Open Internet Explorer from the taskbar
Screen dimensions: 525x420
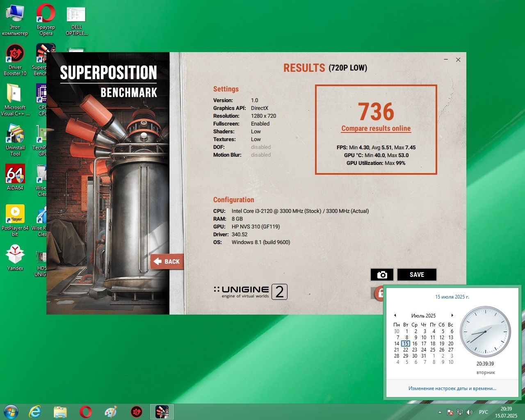(35, 411)
